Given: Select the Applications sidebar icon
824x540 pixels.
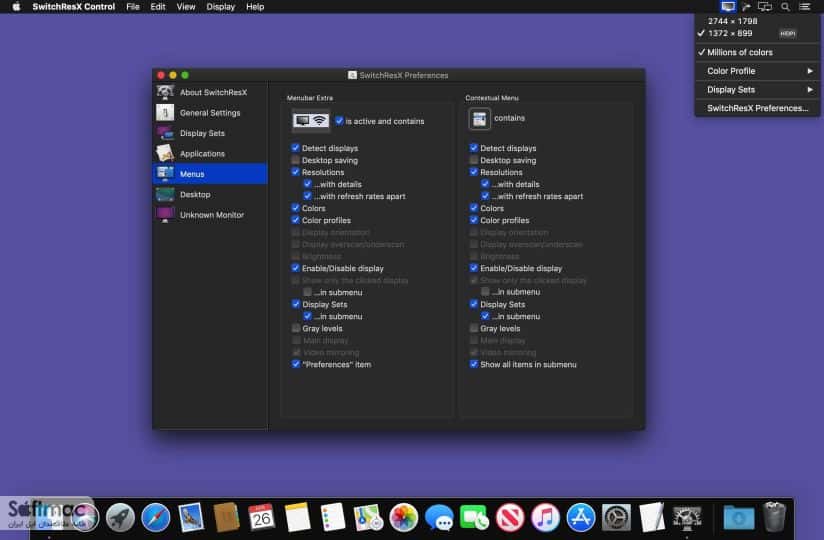Looking at the screenshot, I should pyautogui.click(x=165, y=153).
